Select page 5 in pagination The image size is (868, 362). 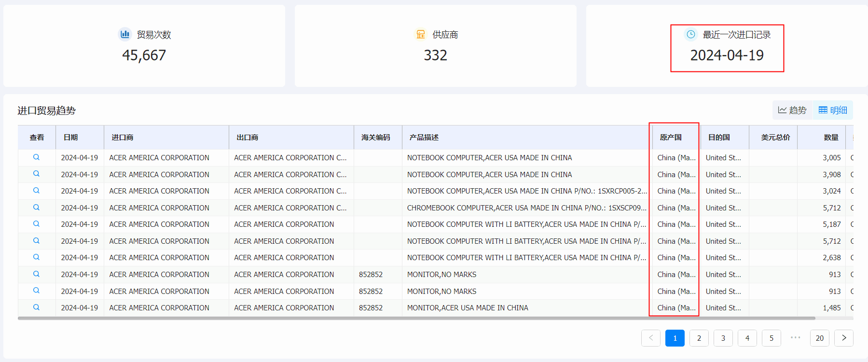(x=772, y=338)
